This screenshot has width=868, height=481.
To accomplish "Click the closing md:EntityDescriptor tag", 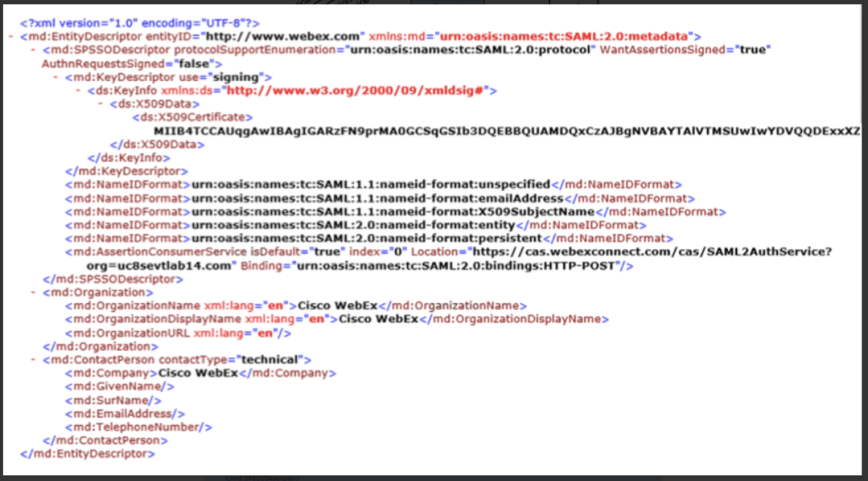I will (x=87, y=453).
